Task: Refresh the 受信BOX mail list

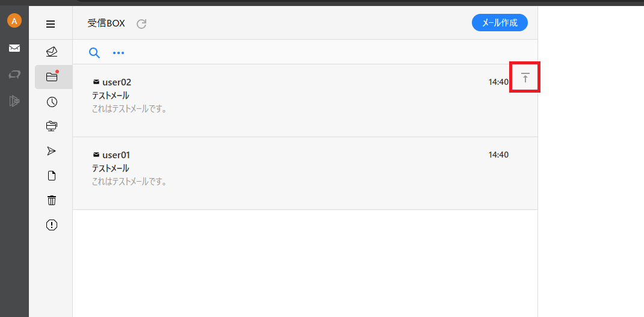Action: [141, 24]
